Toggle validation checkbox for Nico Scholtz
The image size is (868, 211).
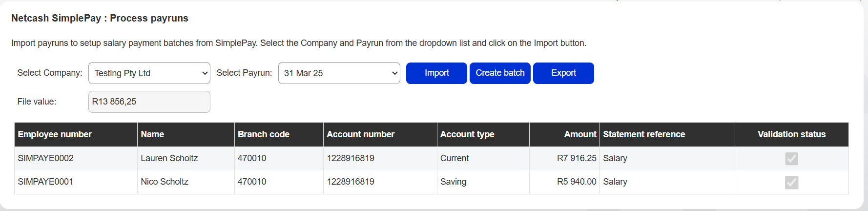point(791,182)
